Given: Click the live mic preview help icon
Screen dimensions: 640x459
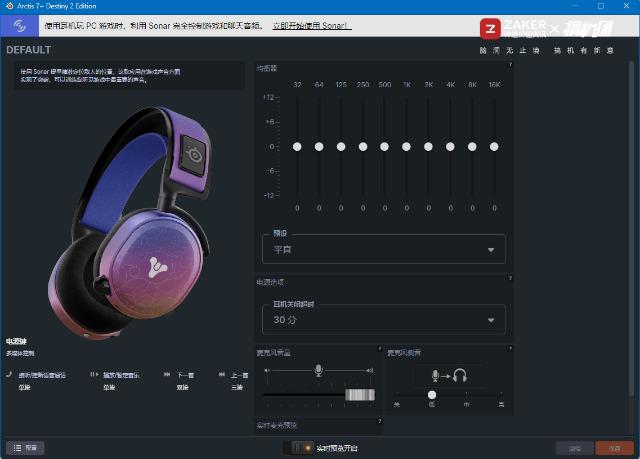Looking at the screenshot, I should 380,421.
